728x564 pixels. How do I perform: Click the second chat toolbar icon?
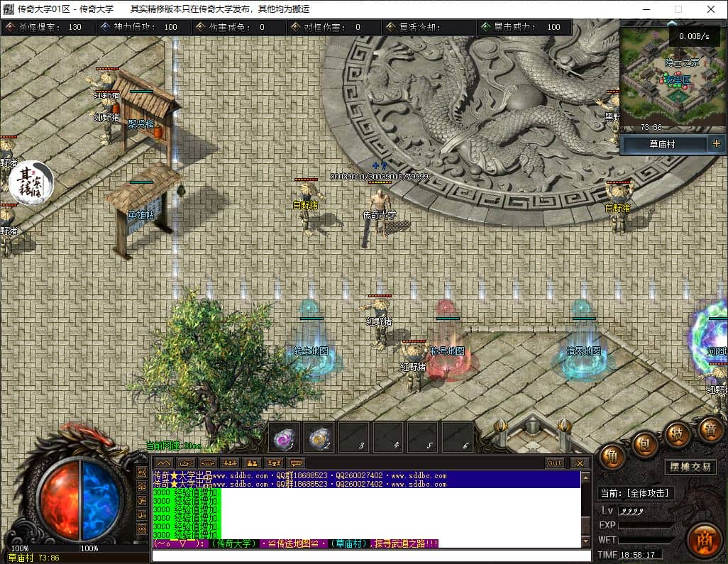pos(186,463)
